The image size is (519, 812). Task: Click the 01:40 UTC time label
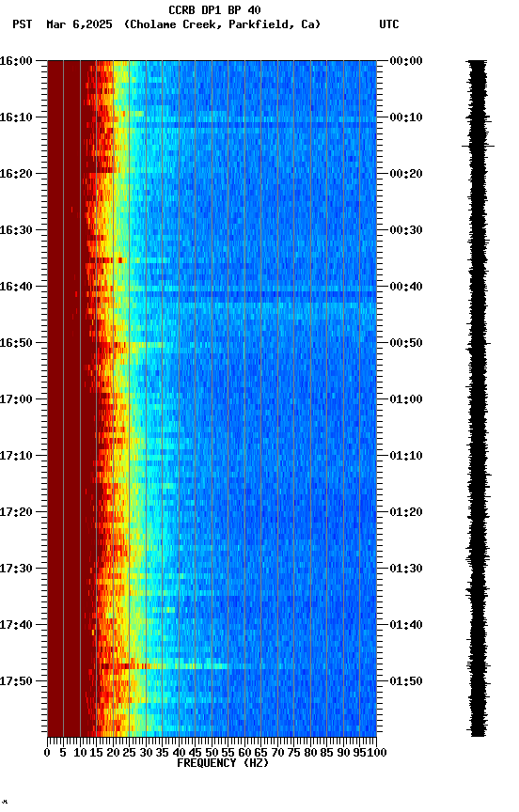coord(406,625)
